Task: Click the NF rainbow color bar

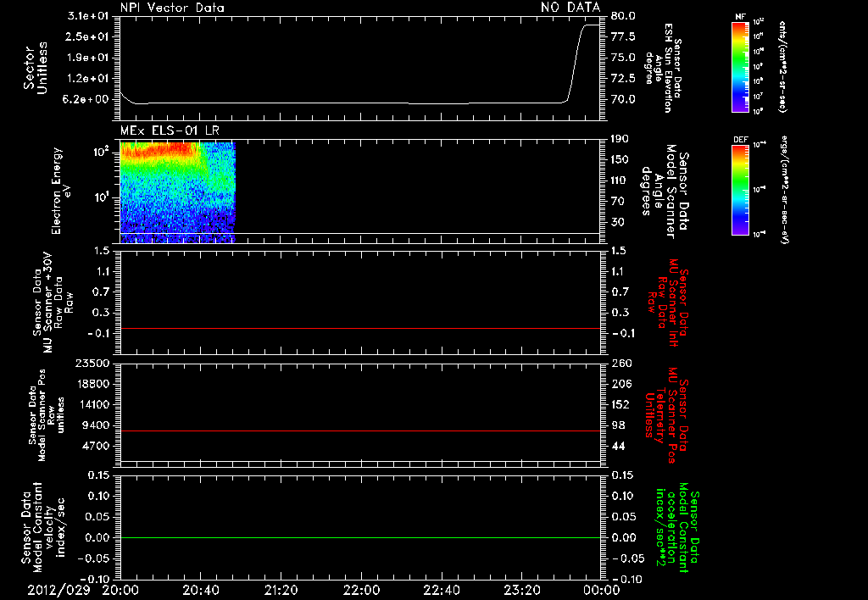Action: 740,67
